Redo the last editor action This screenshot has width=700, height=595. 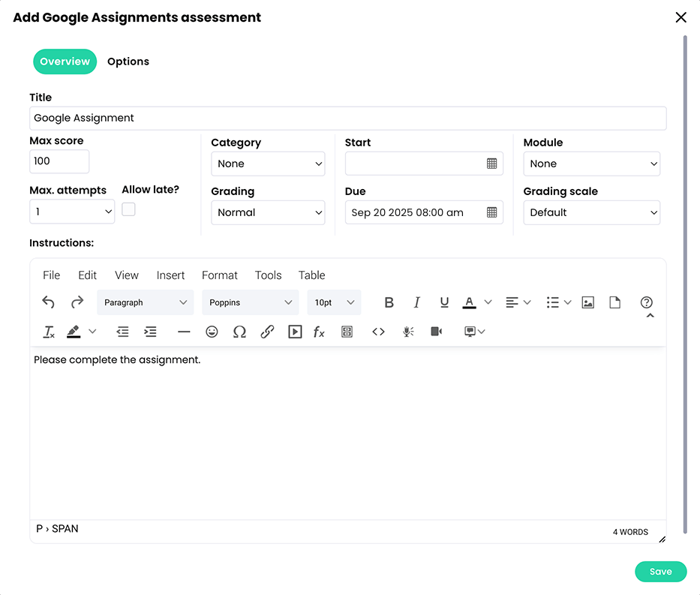coord(77,302)
